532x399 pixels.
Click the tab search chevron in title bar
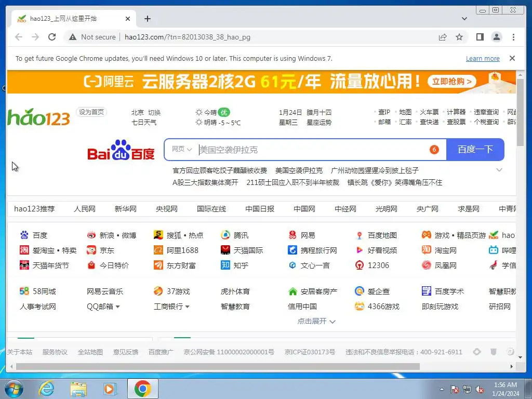(464, 19)
